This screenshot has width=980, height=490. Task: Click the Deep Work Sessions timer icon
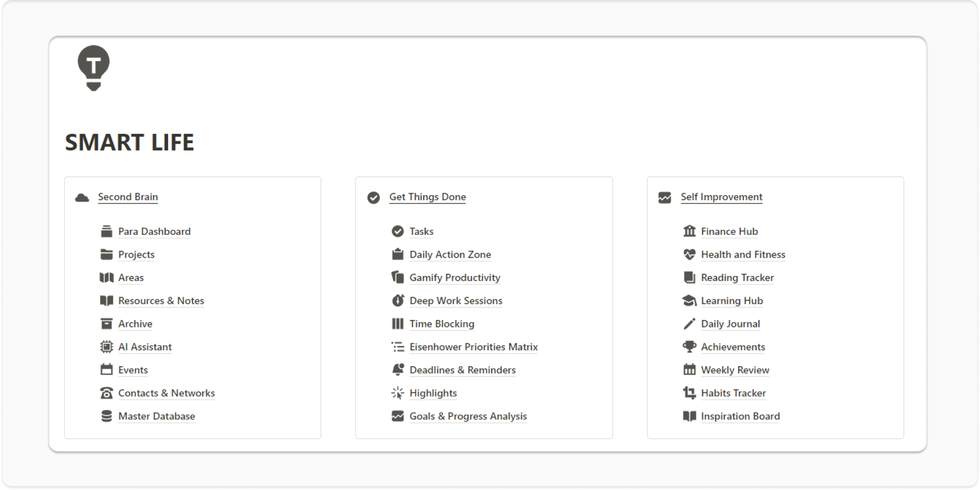click(398, 301)
